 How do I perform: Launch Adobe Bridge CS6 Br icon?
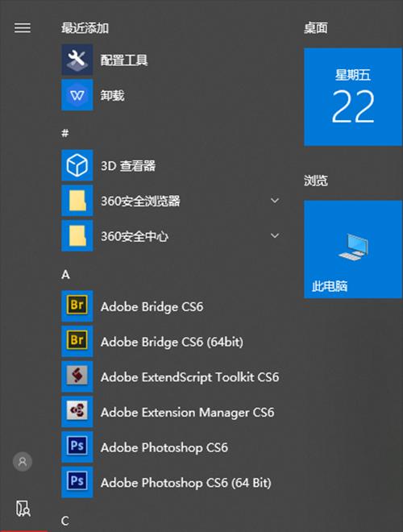(77, 306)
